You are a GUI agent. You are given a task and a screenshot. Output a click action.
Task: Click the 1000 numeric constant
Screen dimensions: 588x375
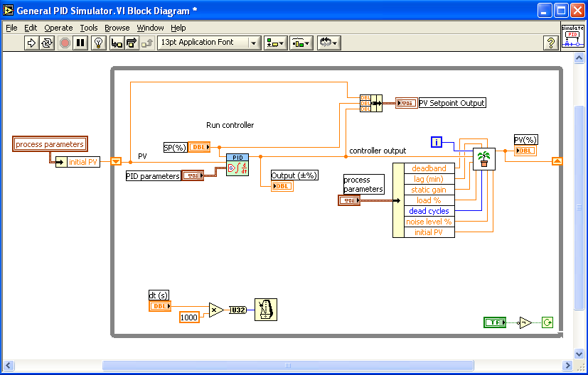[189, 317]
